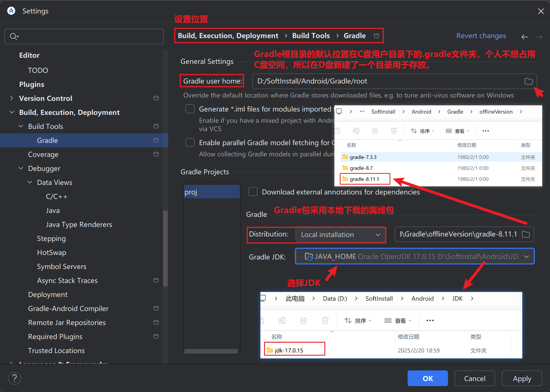Viewport: 550px width, 392px height.
Task: Click the project-level icon on the Required Plugins row
Action: pos(156,336)
